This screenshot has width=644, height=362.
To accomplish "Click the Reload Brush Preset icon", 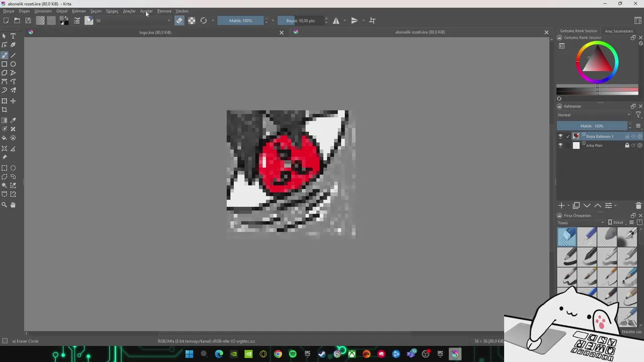I will (203, 21).
